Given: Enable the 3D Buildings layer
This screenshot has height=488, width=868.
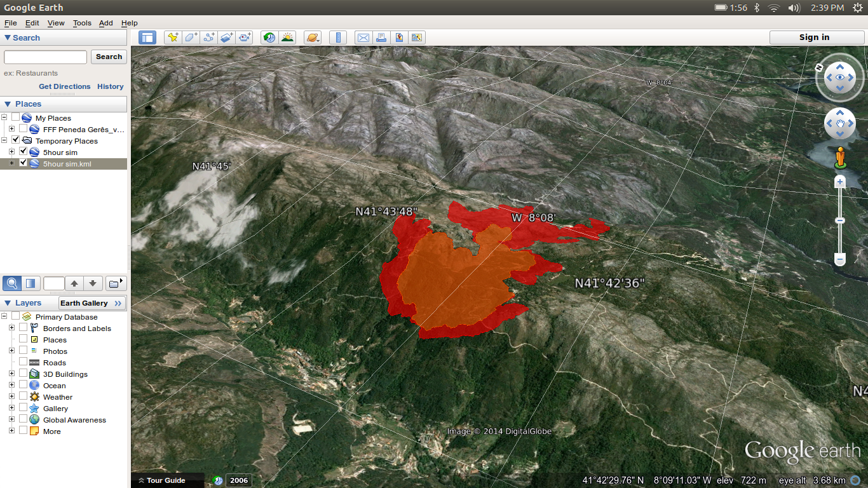Looking at the screenshot, I should point(23,374).
